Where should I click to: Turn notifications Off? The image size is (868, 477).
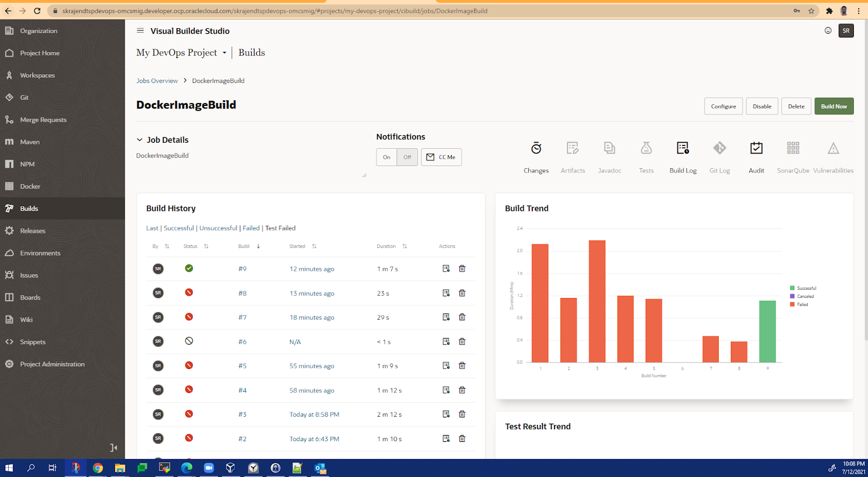[407, 157]
